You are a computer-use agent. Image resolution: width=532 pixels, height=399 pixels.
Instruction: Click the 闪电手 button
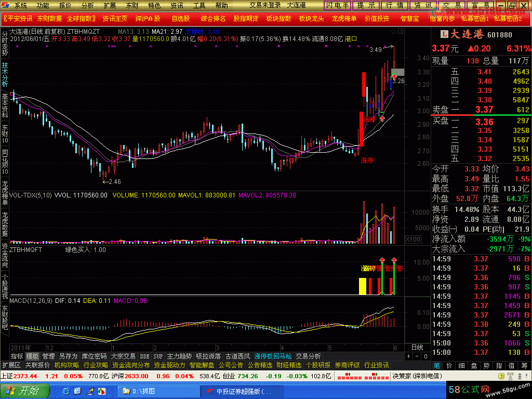[338, 5]
